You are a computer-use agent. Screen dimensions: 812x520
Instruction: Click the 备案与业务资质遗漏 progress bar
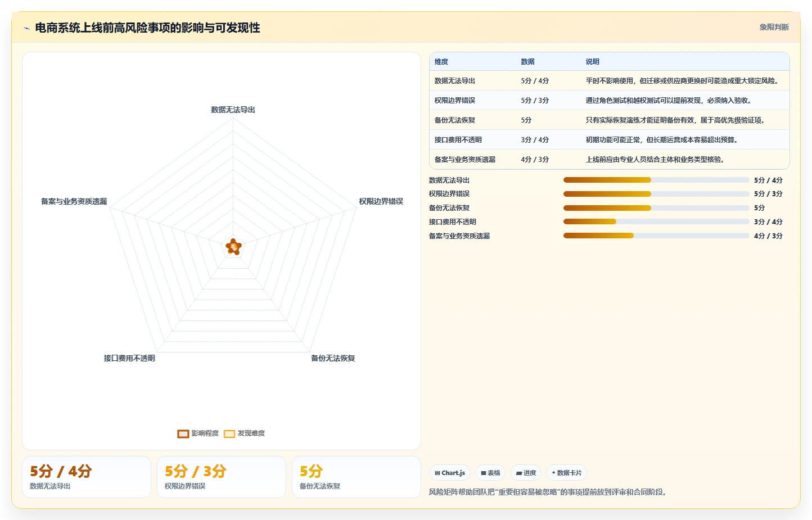(656, 236)
